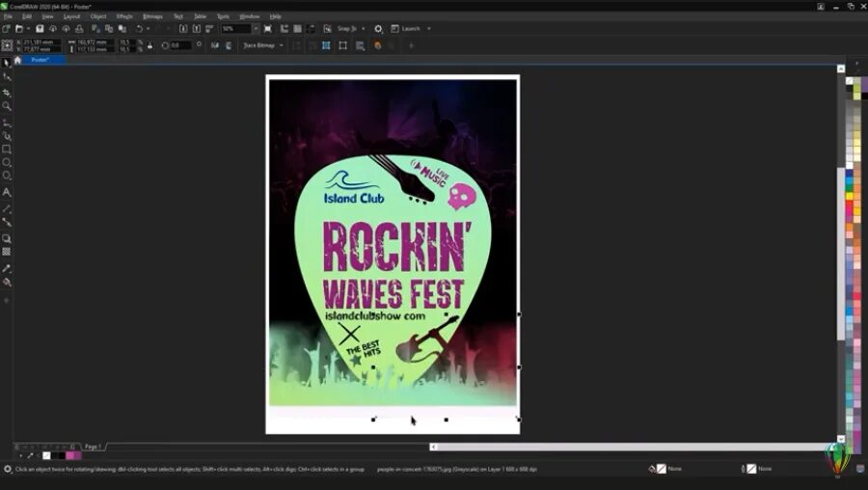Toggle the lock ratio padlock

[x=150, y=45]
